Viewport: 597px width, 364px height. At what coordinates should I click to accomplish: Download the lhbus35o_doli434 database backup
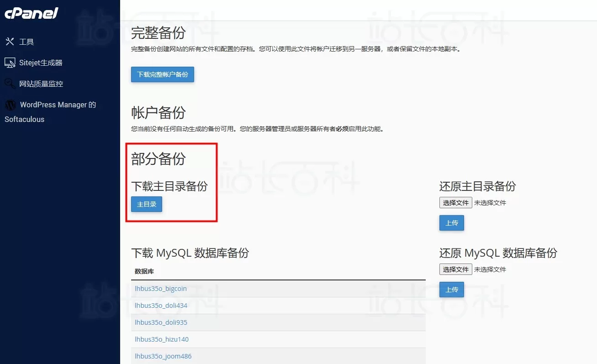(x=161, y=305)
